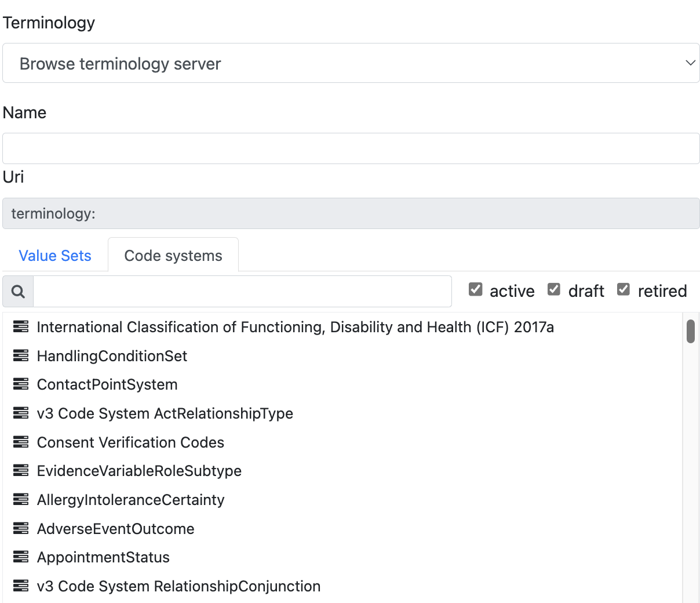Viewport: 700px width, 603px height.
Task: Open the Browse terminology server dropdown
Action: click(351, 63)
